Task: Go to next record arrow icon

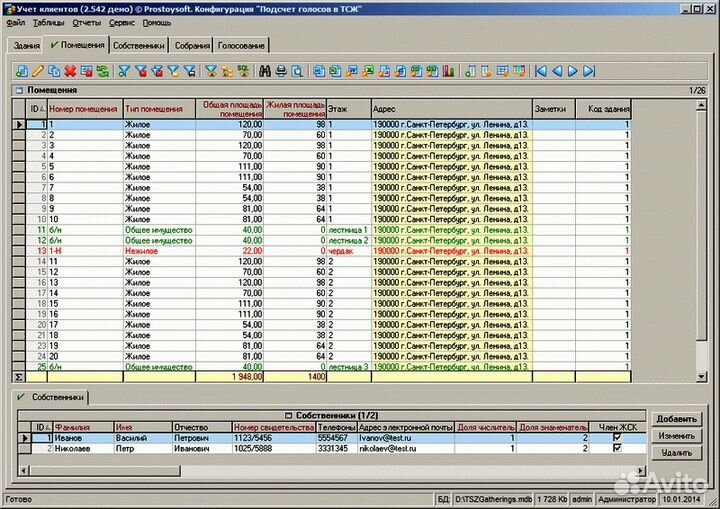Action: point(573,71)
